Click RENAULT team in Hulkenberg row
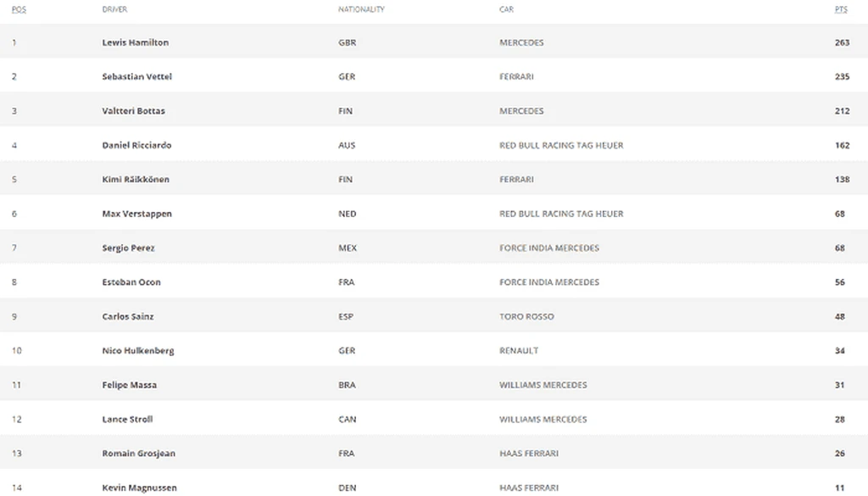Image resolution: width=868 pixels, height=496 pixels. [519, 351]
